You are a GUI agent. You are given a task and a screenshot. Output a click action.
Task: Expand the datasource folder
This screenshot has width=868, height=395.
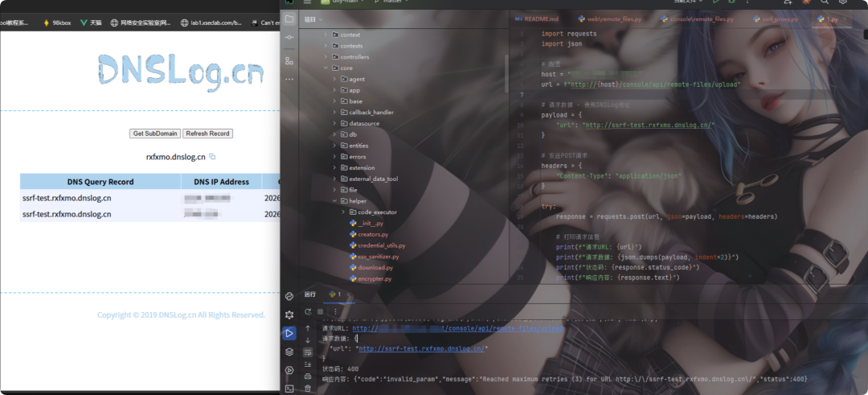[x=334, y=124]
